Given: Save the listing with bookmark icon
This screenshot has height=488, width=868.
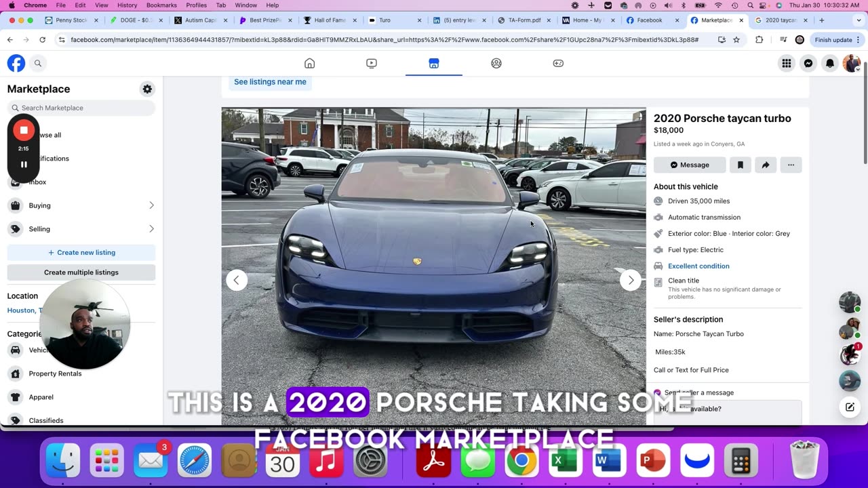Looking at the screenshot, I should click(740, 165).
